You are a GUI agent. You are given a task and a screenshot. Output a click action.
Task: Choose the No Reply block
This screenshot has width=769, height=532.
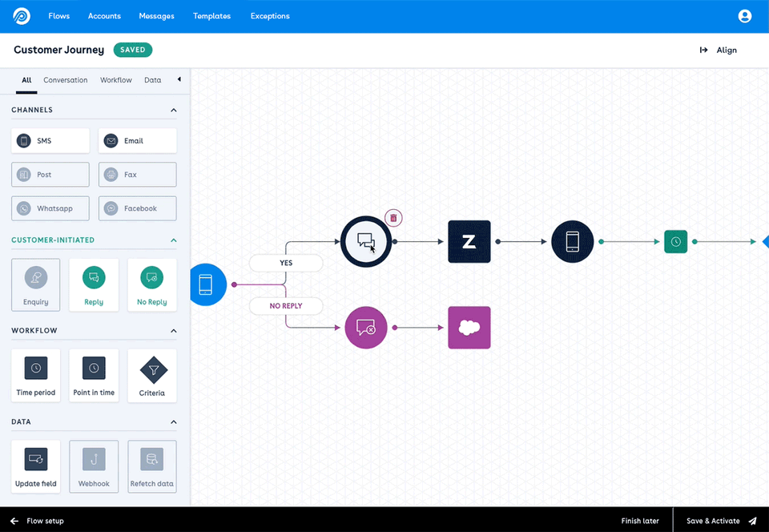click(152, 285)
